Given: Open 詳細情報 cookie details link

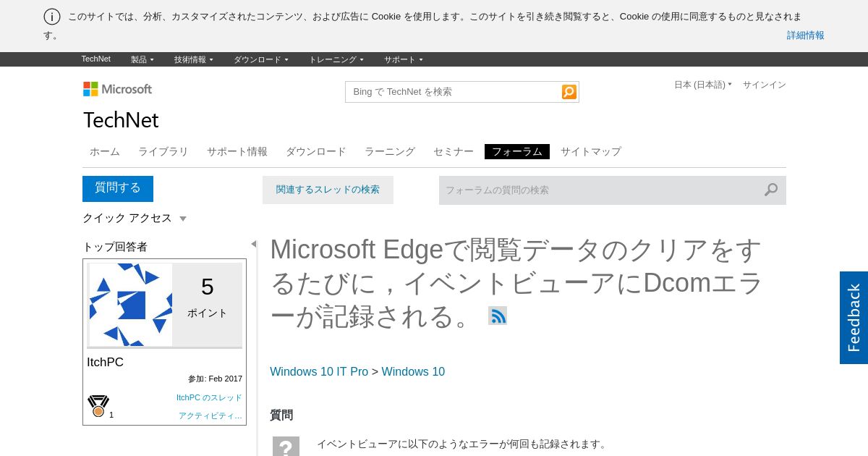Looking at the screenshot, I should pyautogui.click(x=806, y=35).
